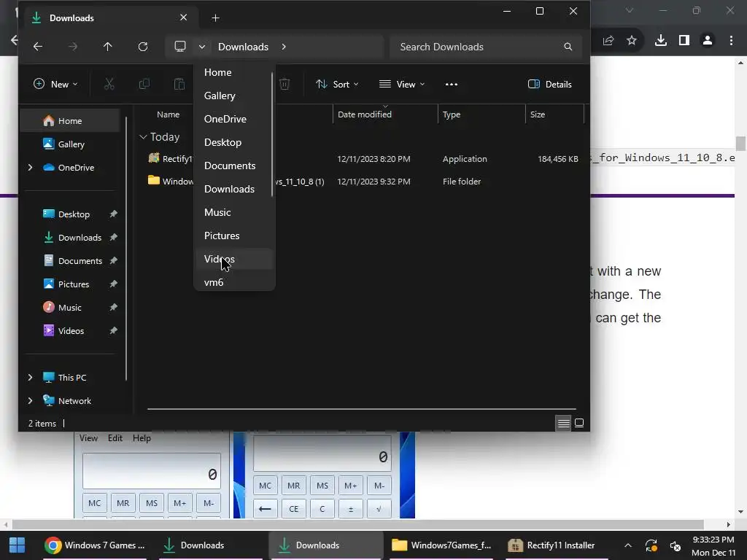Close the Downloads tab
Image resolution: width=747 pixels, height=560 pixels.
(x=183, y=17)
